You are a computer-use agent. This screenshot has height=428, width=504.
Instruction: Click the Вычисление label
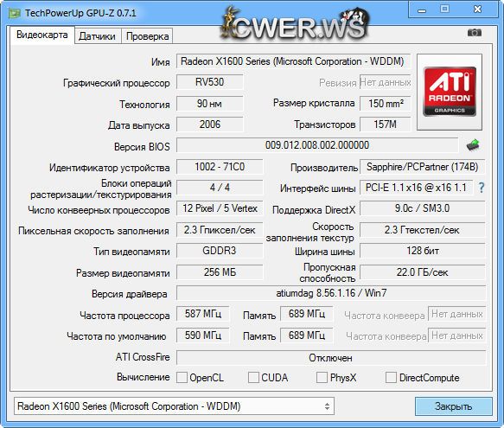143,377
